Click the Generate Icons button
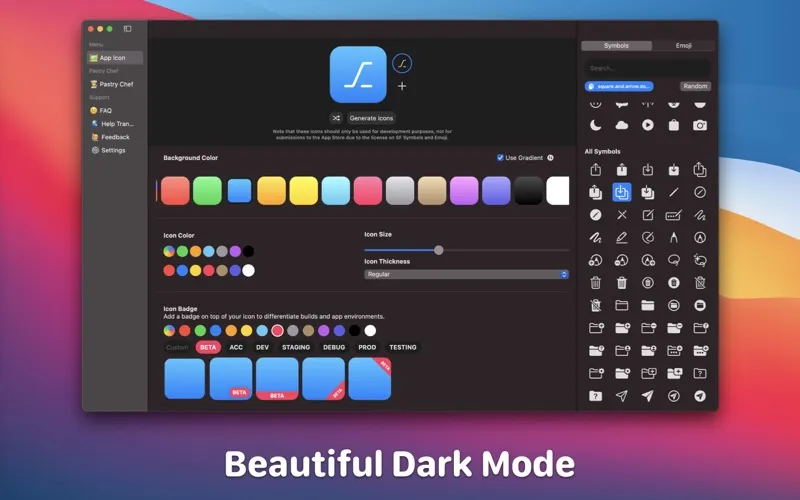This screenshot has height=500, width=800. point(371,118)
